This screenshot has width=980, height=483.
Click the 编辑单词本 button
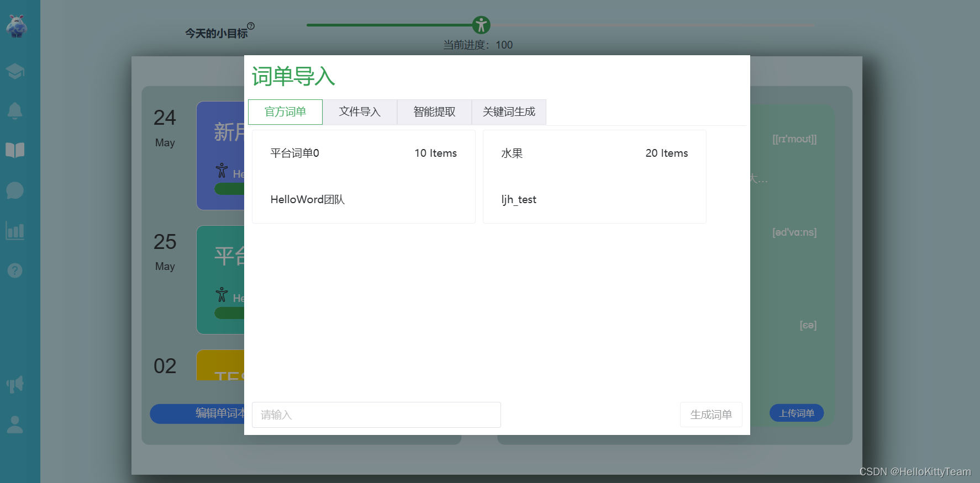(197, 413)
